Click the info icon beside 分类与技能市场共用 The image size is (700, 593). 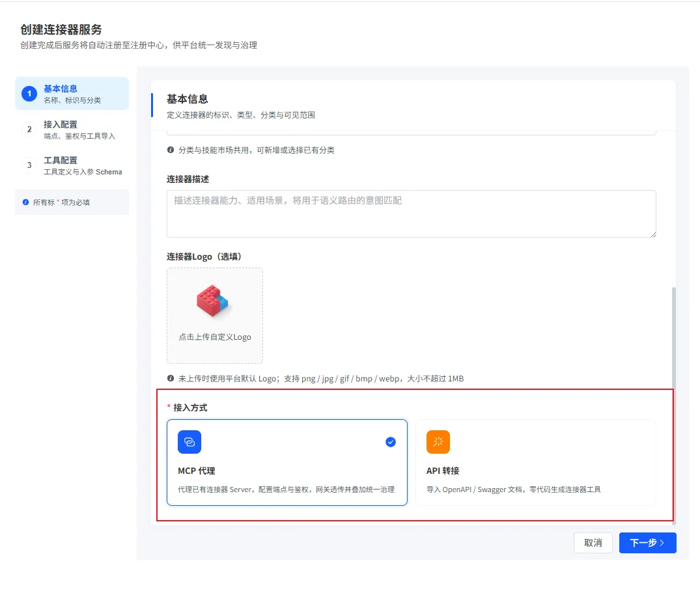pyautogui.click(x=171, y=150)
